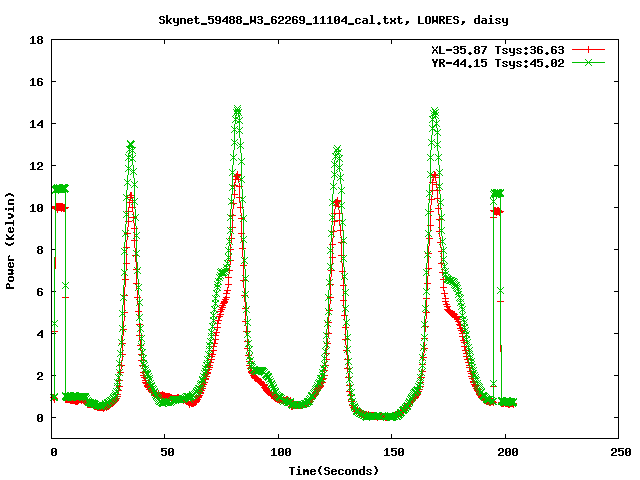Click the x-axis tick label 50
640x480 pixels.
point(166,452)
